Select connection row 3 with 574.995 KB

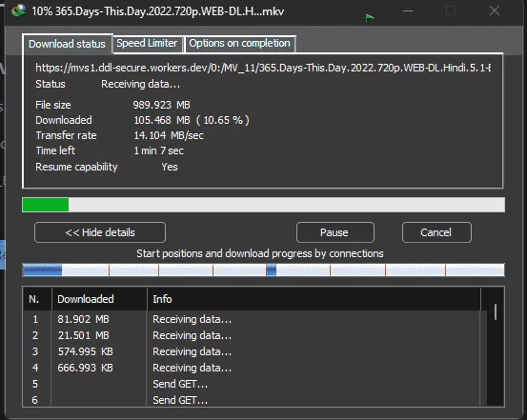pos(254,351)
